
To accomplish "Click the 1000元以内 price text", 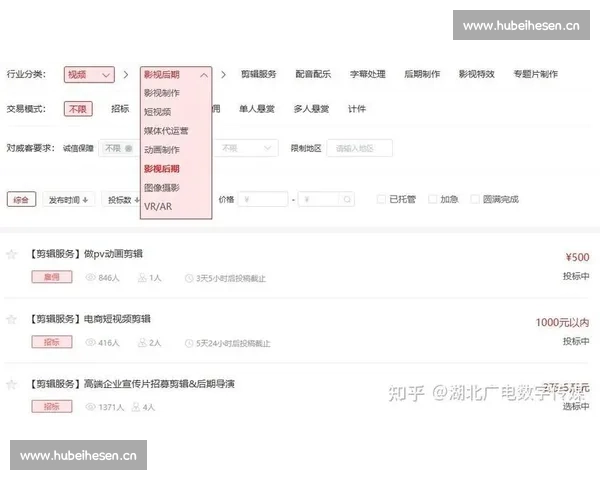I will click(x=562, y=323).
